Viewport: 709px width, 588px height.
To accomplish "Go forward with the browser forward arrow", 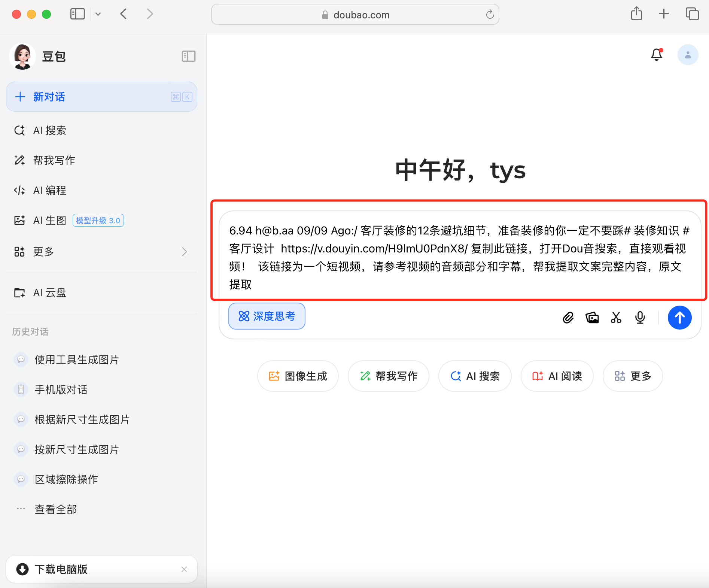I will tap(150, 14).
